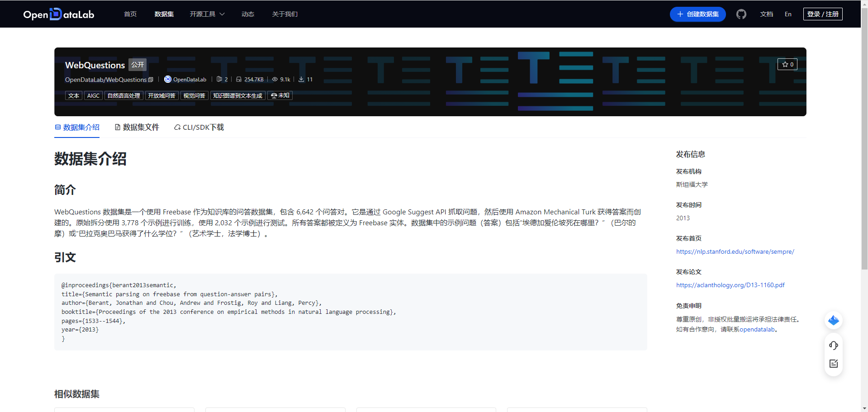Click the citation code block

pos(351,312)
